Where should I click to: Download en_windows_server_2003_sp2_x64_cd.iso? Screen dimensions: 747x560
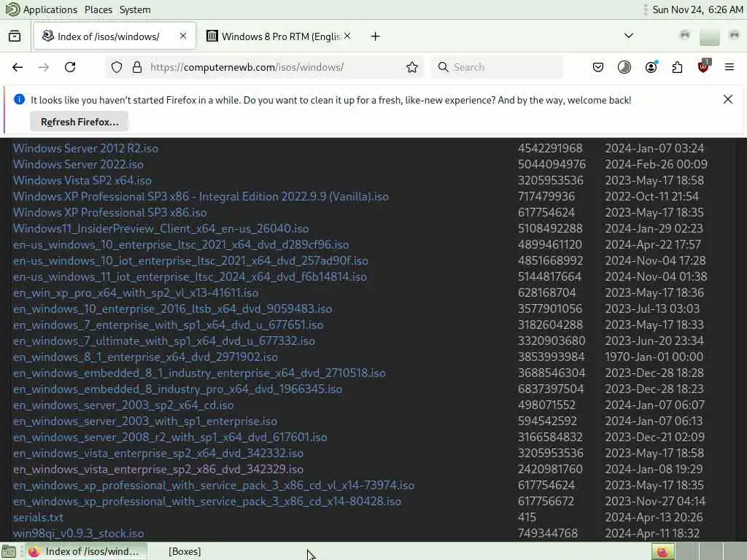123,405
